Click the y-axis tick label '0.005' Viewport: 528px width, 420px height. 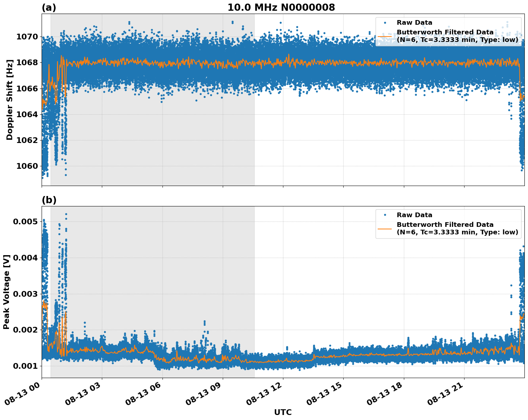(x=25, y=221)
